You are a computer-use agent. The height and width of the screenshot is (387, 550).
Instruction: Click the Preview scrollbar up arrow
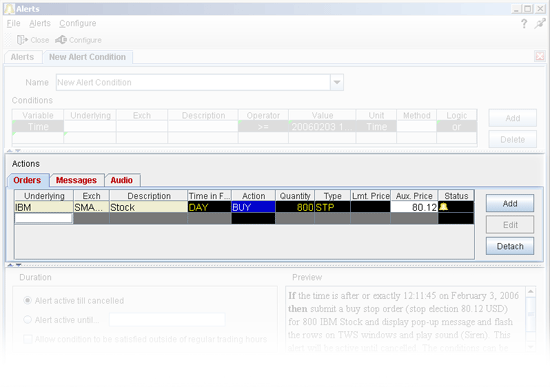point(531,292)
